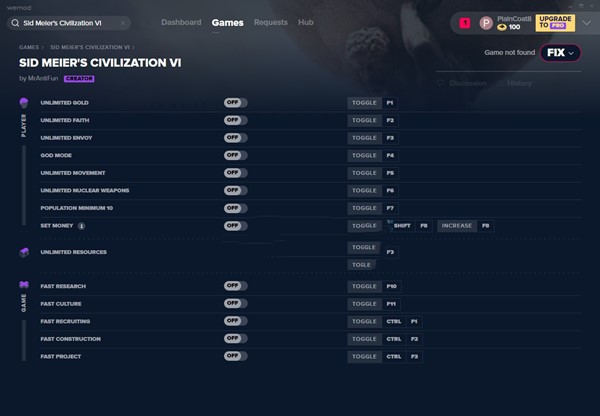Click the page title Sid Meier's Civilization VI

click(100, 63)
